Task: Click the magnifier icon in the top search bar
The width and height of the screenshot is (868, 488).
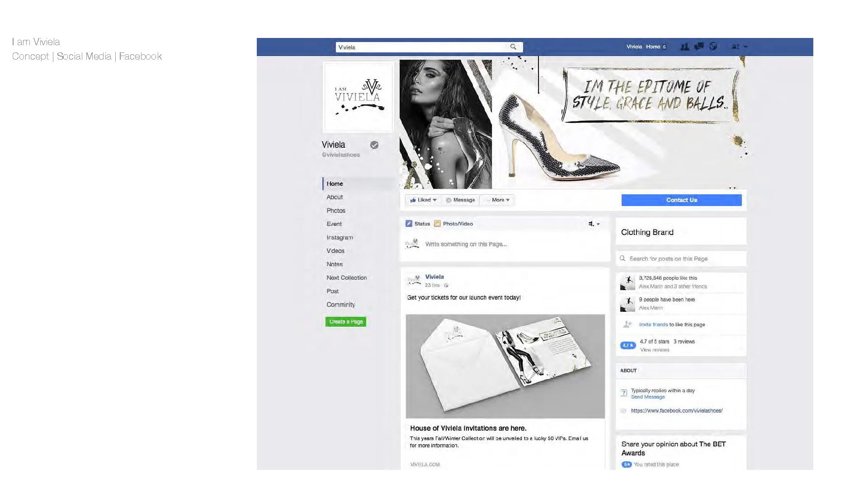Action: (x=513, y=47)
